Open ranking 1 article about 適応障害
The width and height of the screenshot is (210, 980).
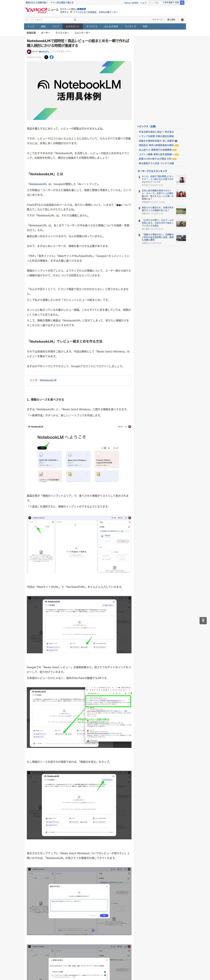click(158, 179)
